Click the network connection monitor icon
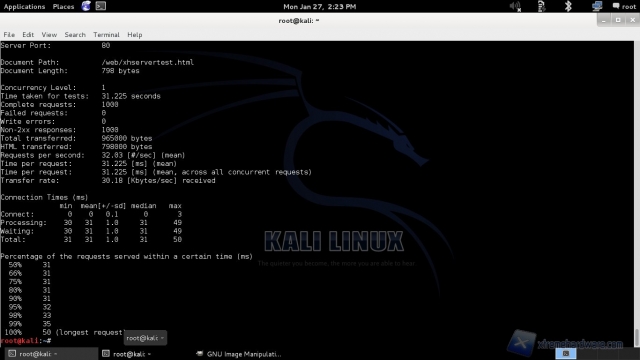The height and width of the screenshot is (360, 640). (597, 6)
